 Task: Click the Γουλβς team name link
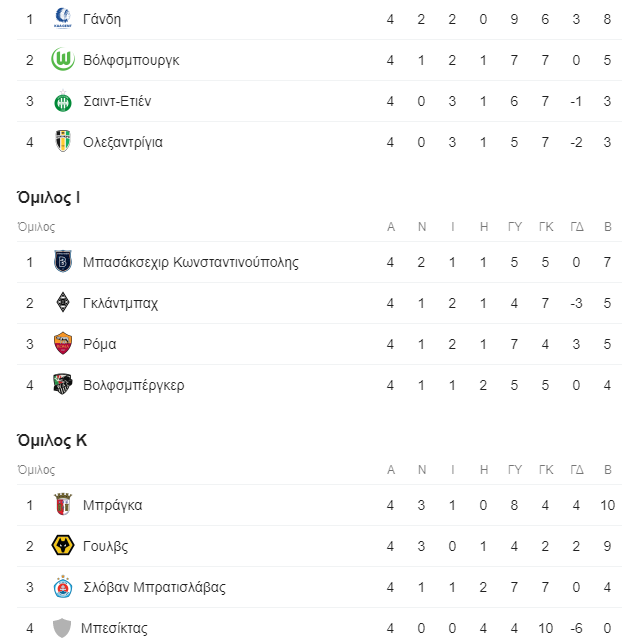click(x=105, y=546)
